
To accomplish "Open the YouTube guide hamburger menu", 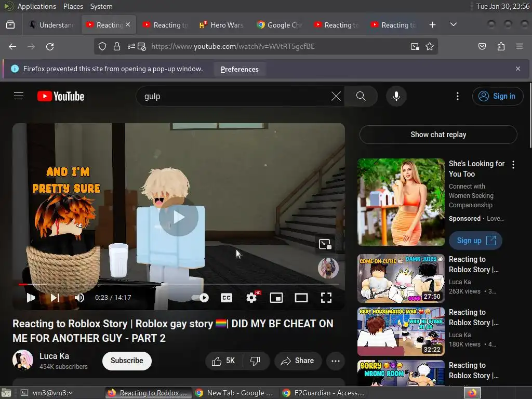I will (19, 96).
